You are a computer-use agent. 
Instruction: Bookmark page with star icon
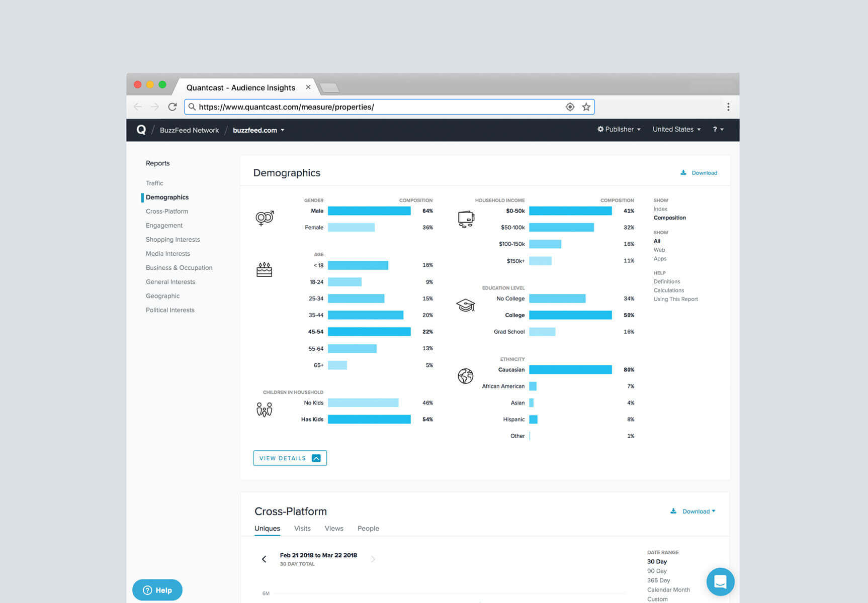(x=586, y=107)
